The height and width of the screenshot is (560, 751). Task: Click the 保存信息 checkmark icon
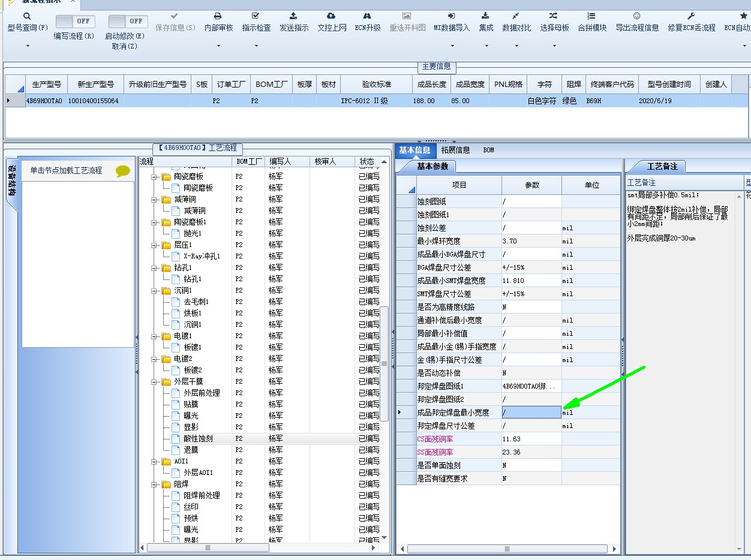175,16
